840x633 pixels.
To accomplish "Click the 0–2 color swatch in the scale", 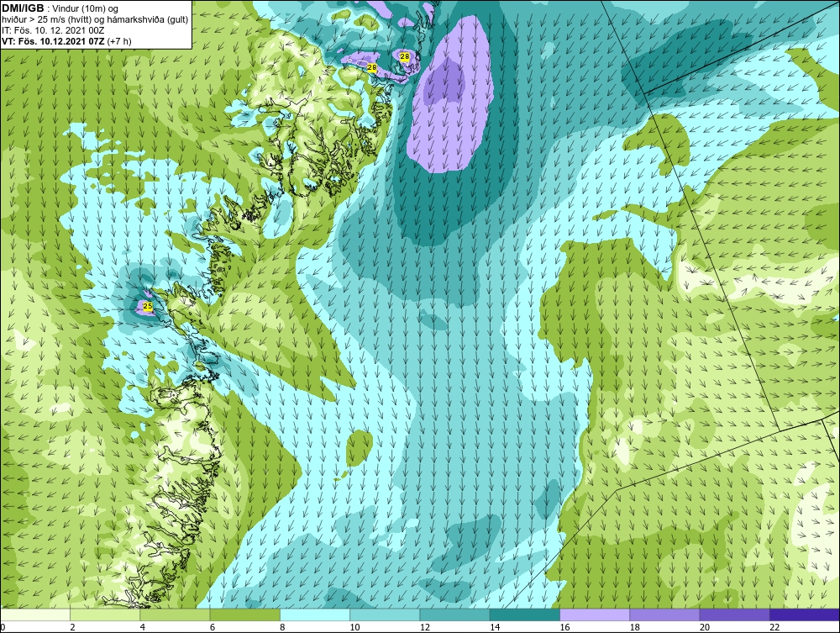I will pos(34,615).
